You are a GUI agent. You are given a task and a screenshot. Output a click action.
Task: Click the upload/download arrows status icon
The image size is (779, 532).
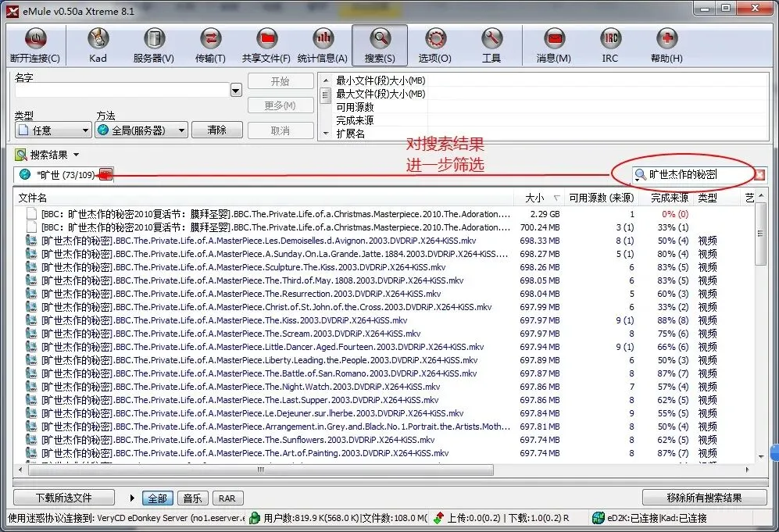pyautogui.click(x=438, y=518)
